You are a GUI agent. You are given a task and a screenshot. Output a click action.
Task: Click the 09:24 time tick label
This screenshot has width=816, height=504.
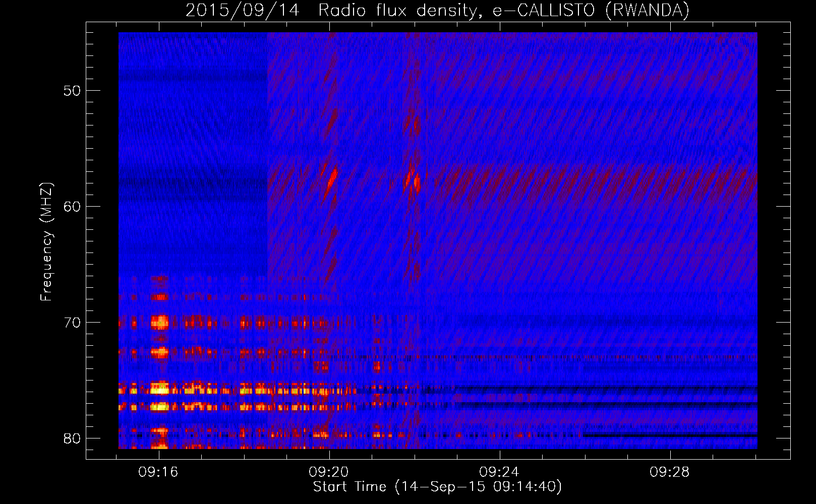[x=499, y=472]
